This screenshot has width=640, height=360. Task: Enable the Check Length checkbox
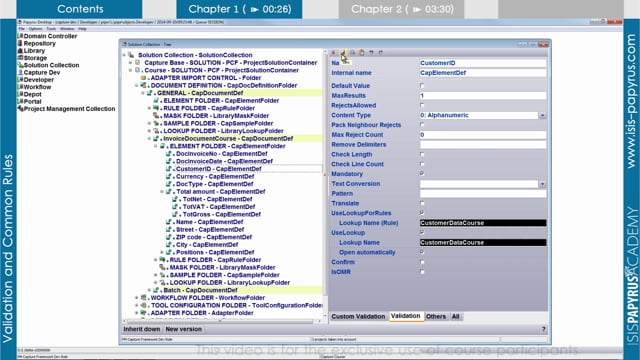coord(422,154)
